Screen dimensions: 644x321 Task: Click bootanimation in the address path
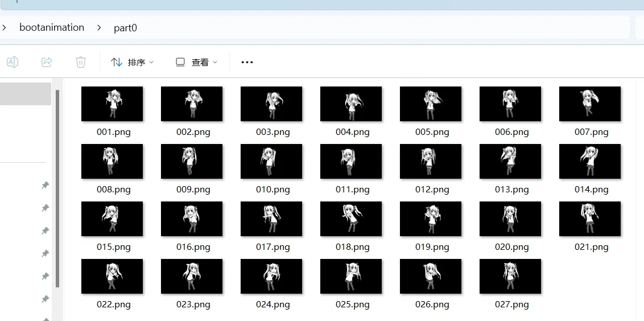pos(52,27)
